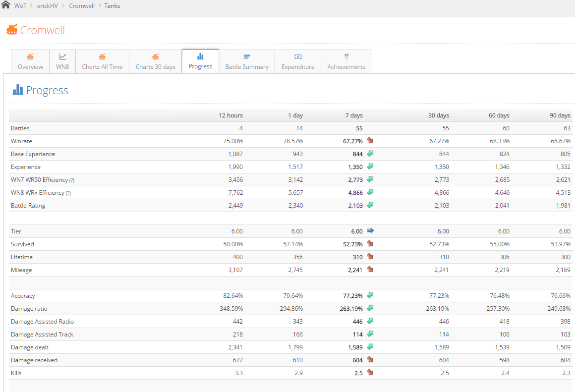Screen dimensions: 575x392
Task: Click the orange tank icon beside Cromwell title
Action: click(12, 30)
